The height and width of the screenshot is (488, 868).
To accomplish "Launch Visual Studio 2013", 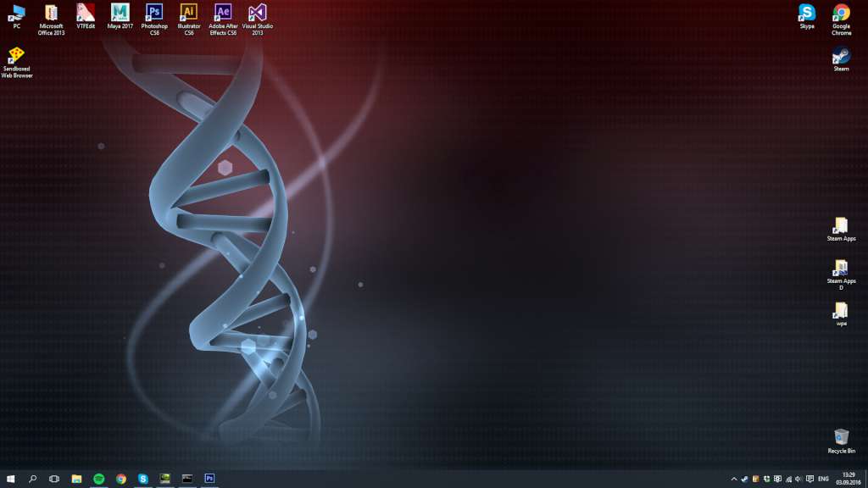I will (257, 15).
